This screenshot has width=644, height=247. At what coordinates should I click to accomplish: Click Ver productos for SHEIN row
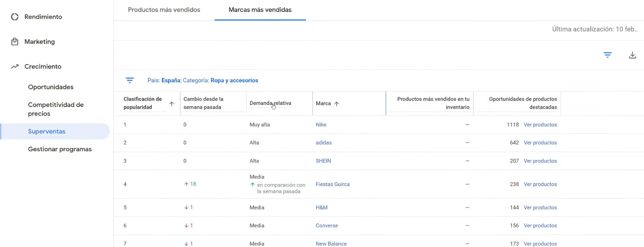click(540, 161)
